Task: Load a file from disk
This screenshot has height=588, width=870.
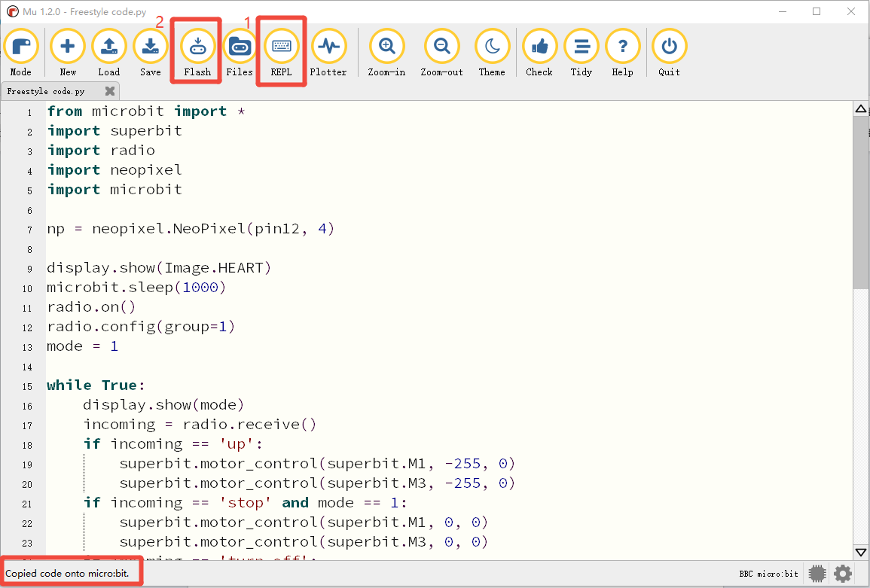Action: 108,53
